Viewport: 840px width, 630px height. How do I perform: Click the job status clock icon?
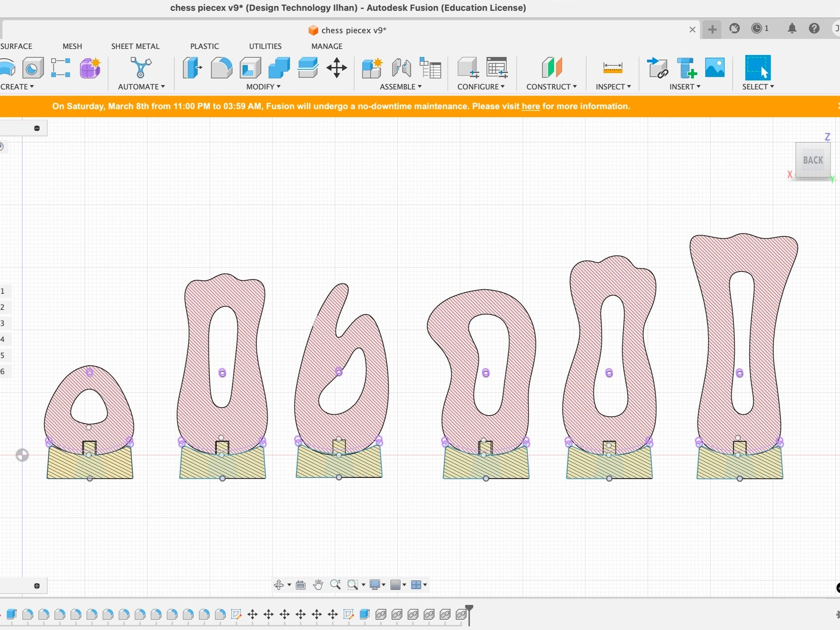(757, 28)
